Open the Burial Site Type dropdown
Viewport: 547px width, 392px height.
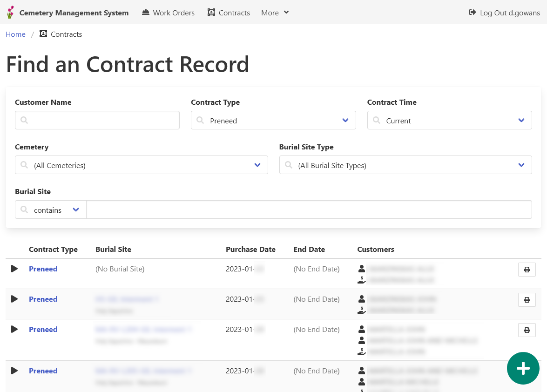[x=405, y=165]
